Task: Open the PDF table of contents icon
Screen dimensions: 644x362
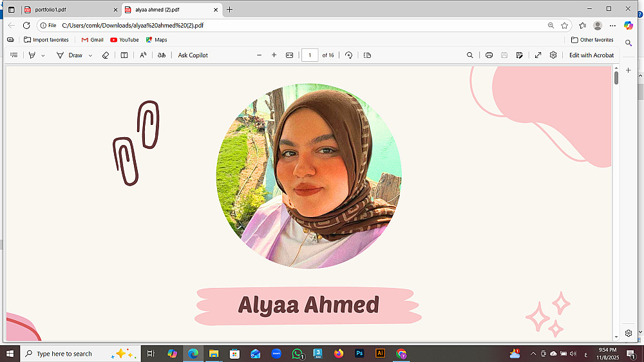Action: (x=14, y=55)
